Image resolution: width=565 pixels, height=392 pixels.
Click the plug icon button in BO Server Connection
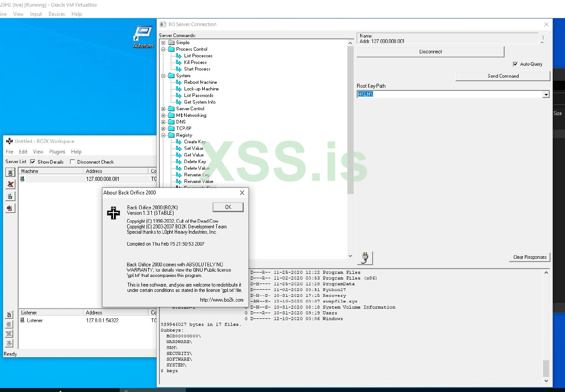[365, 258]
